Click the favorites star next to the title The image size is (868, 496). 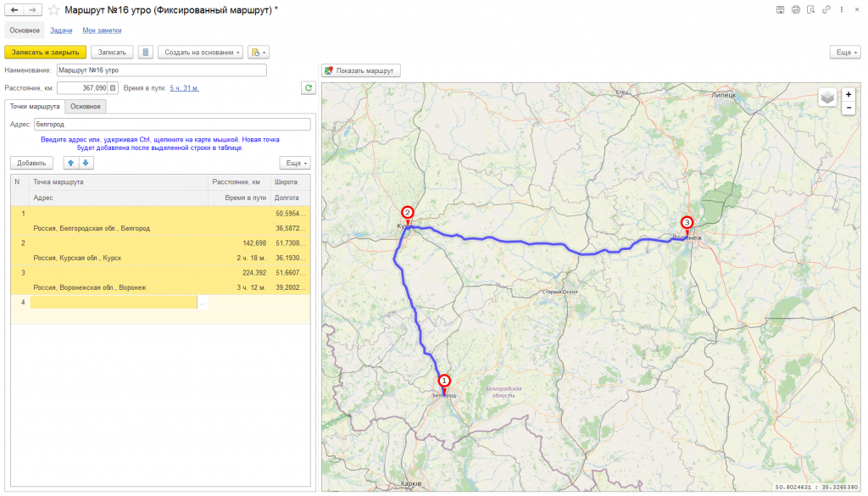click(54, 9)
